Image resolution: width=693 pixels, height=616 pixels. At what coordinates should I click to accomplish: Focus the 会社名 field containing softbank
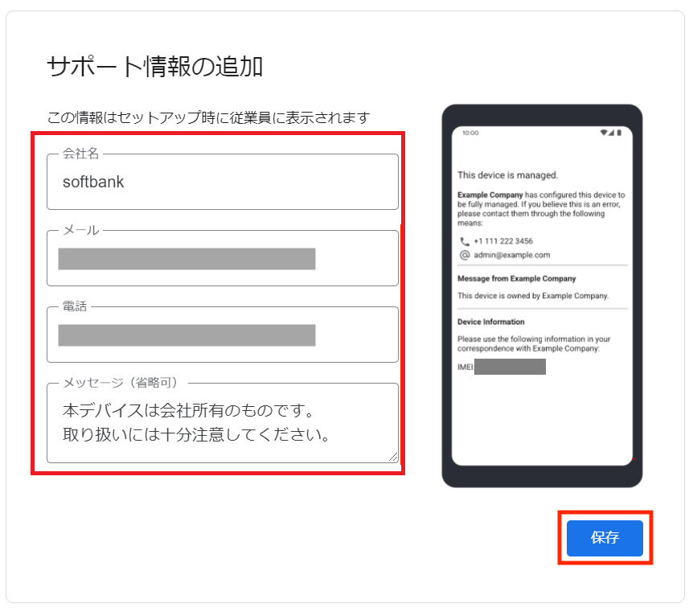pyautogui.click(x=223, y=182)
